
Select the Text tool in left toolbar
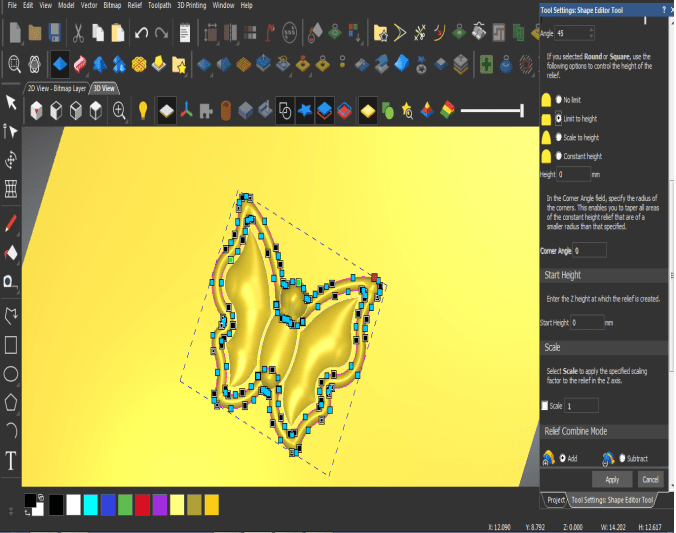(11, 461)
